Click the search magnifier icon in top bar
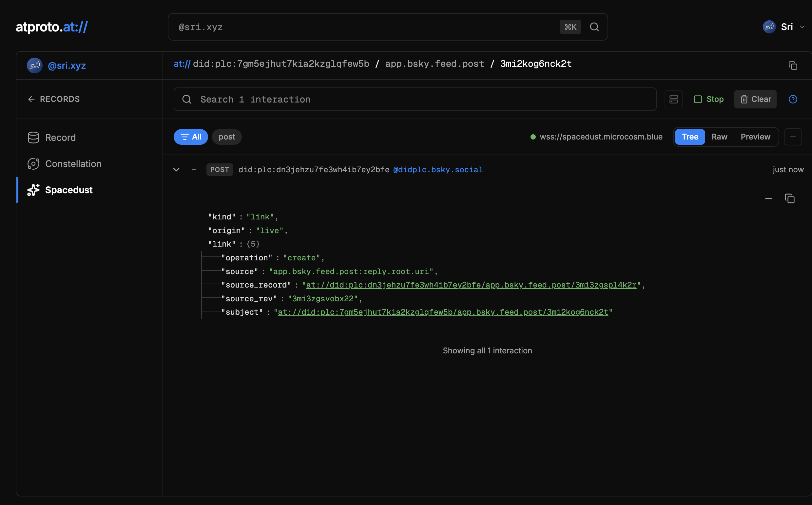 coord(594,27)
